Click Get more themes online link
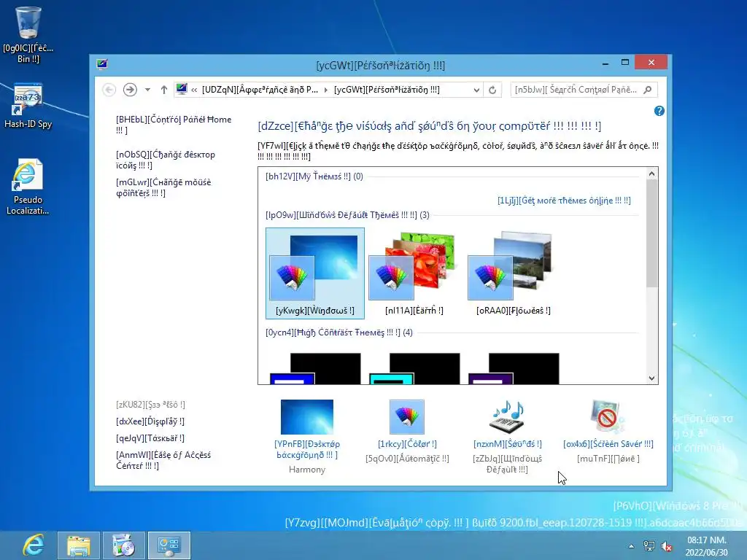This screenshot has width=747, height=560. (564, 201)
